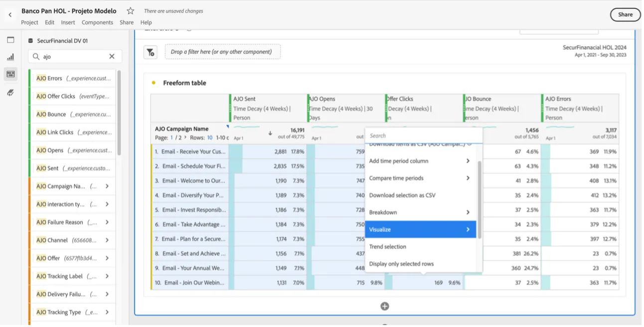Open the Visualizations bar-chart icon in the left rail

coord(10,57)
